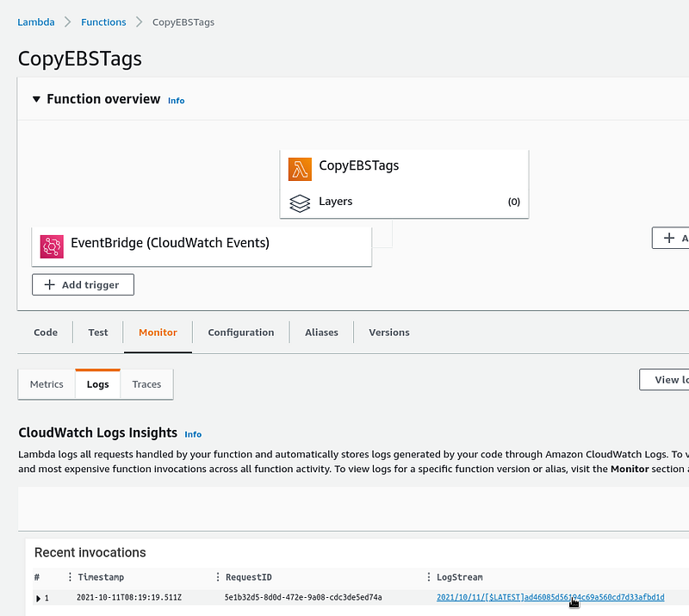689x616 pixels.
Task: Click the plus icon on Add trigger
Action: tap(50, 285)
